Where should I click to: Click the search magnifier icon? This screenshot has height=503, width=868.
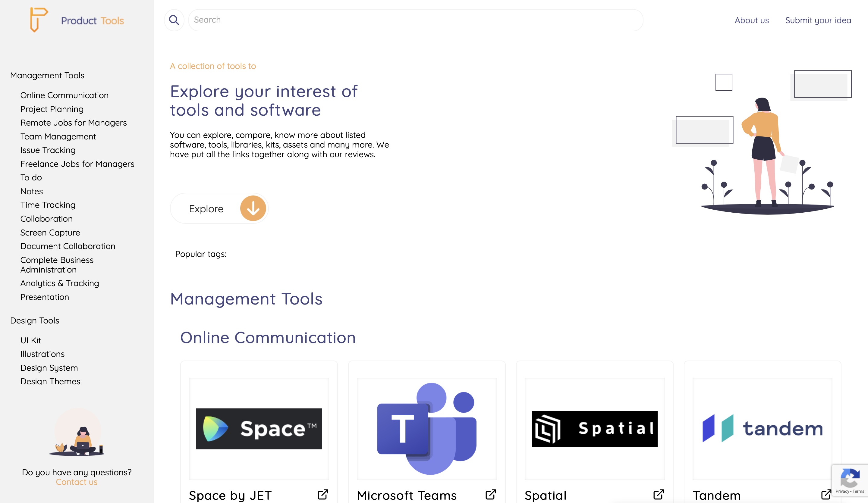[174, 20]
